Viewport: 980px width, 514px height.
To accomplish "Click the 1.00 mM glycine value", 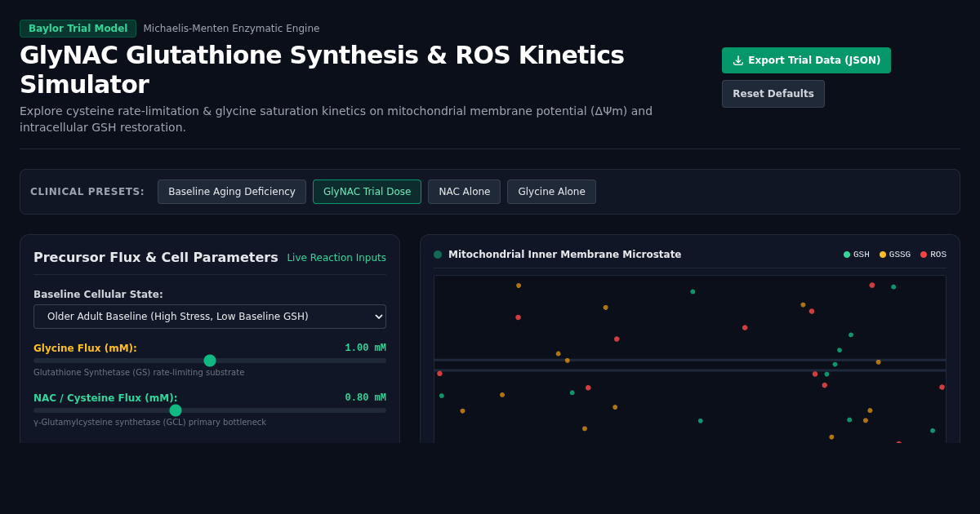I will (x=365, y=348).
